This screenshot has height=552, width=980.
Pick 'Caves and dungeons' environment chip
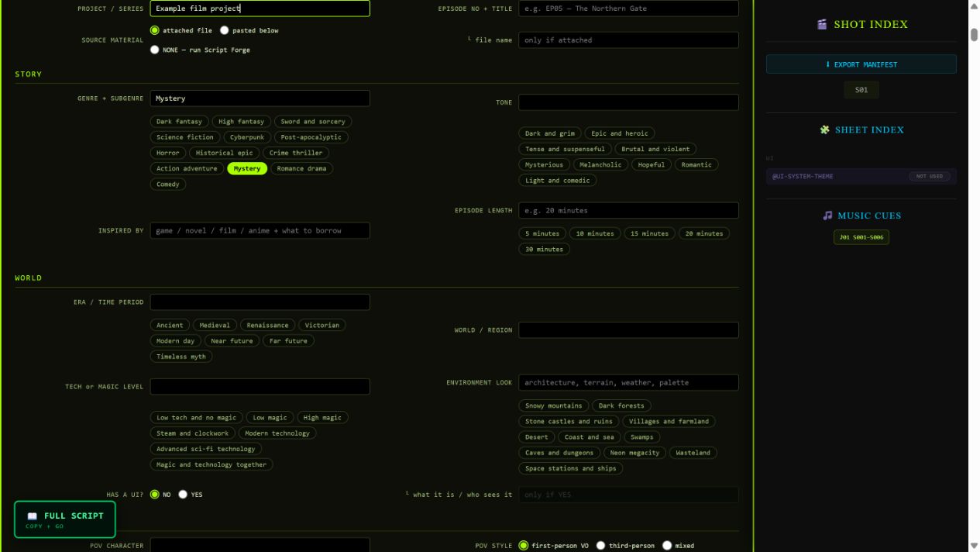click(x=559, y=453)
